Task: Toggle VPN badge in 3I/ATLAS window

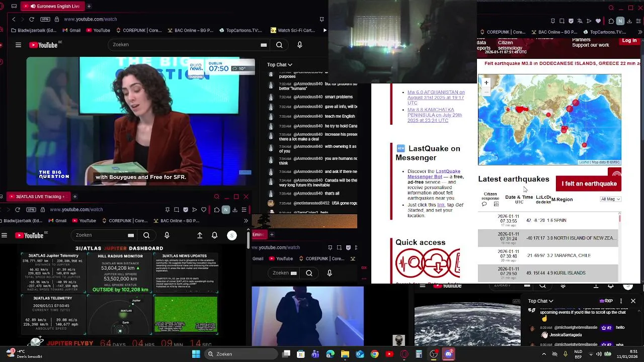Action: point(32,209)
